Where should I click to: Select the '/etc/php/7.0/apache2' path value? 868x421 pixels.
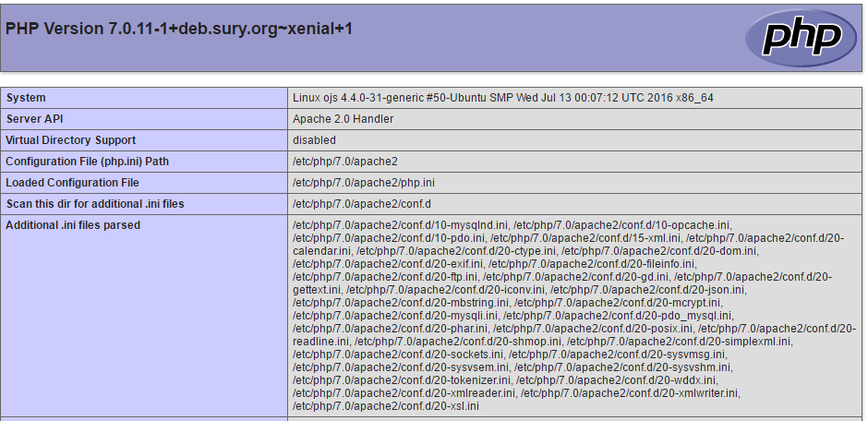tap(344, 162)
